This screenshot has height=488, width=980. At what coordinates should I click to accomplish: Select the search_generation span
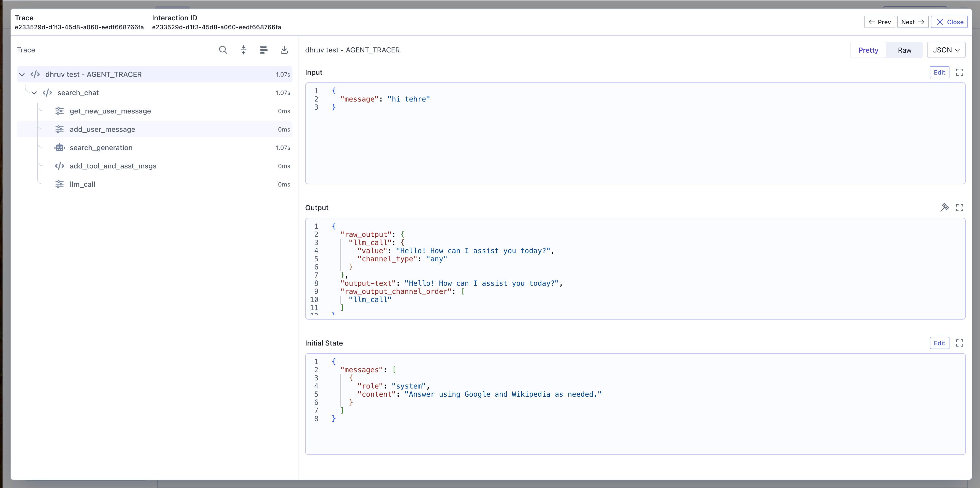pyautogui.click(x=101, y=148)
